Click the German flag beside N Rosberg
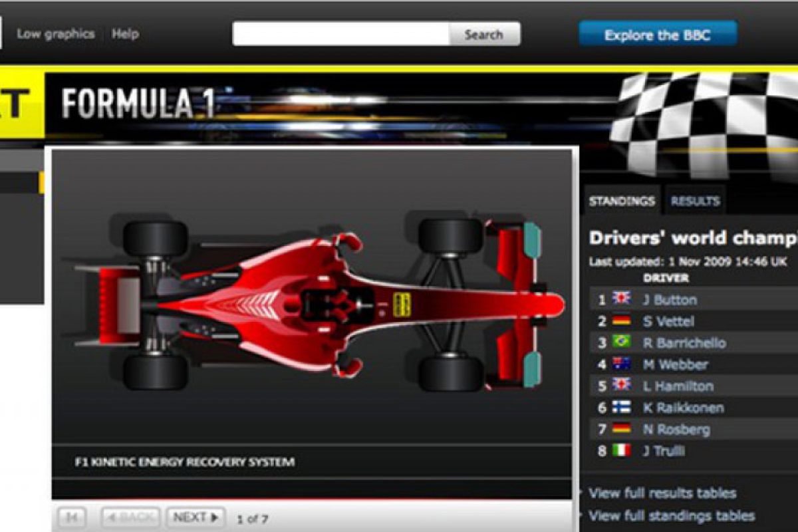798x532 pixels. (622, 428)
